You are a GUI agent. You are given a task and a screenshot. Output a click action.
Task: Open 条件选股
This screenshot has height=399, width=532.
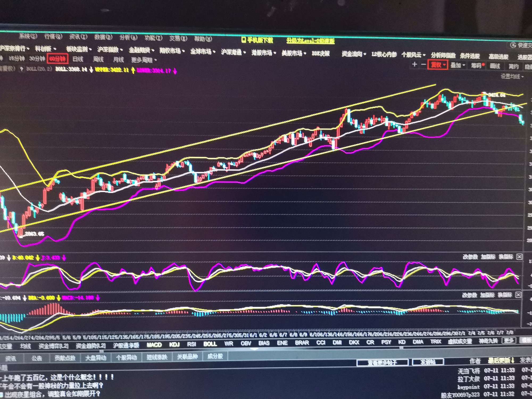click(470, 56)
